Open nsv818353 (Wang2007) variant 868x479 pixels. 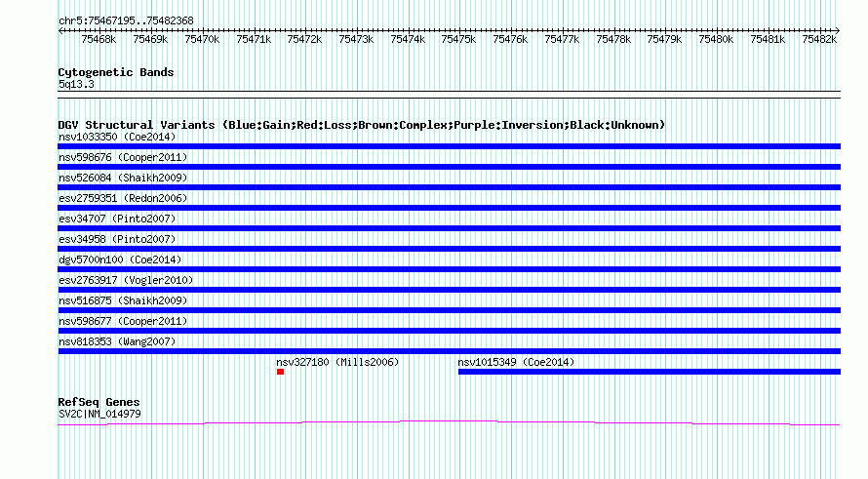pyautogui.click(x=117, y=341)
